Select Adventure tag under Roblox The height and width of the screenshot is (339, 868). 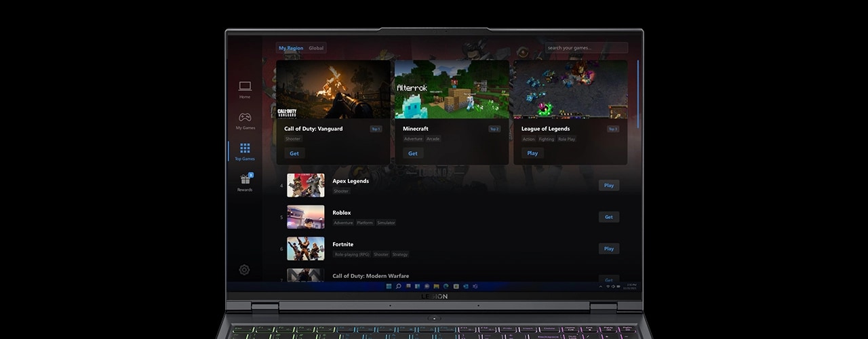pos(343,222)
